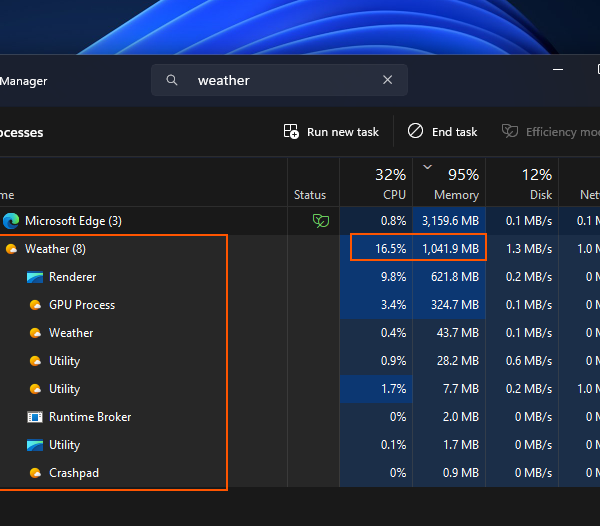Viewport: 600px width, 526px height.
Task: Click the 1.3 MB/s disk cell
Action: pos(522,249)
